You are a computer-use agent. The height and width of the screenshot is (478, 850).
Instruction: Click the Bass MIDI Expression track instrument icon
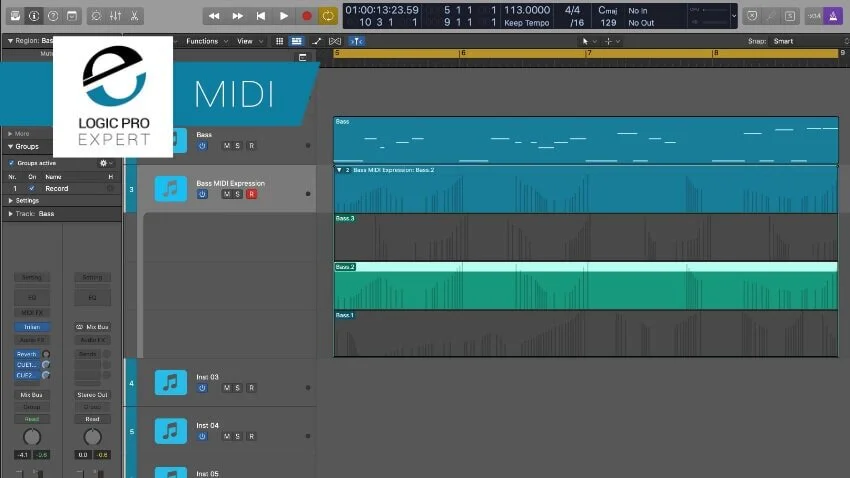pos(171,189)
